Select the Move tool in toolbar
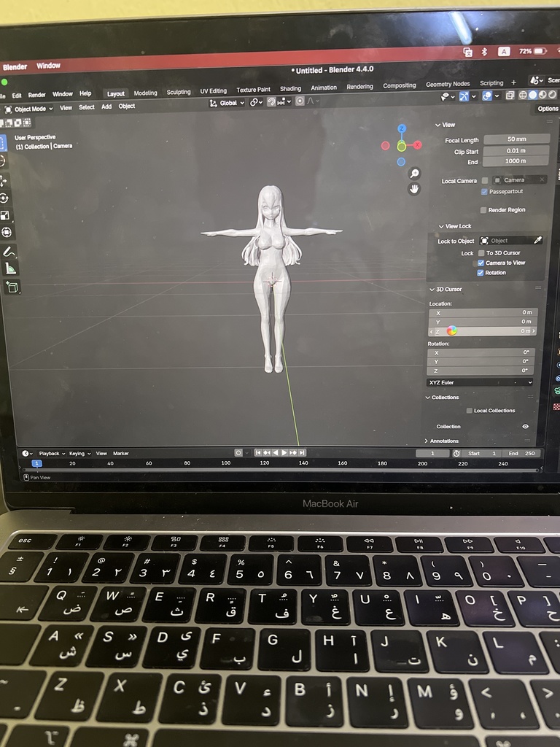The height and width of the screenshot is (747, 560). 4,181
